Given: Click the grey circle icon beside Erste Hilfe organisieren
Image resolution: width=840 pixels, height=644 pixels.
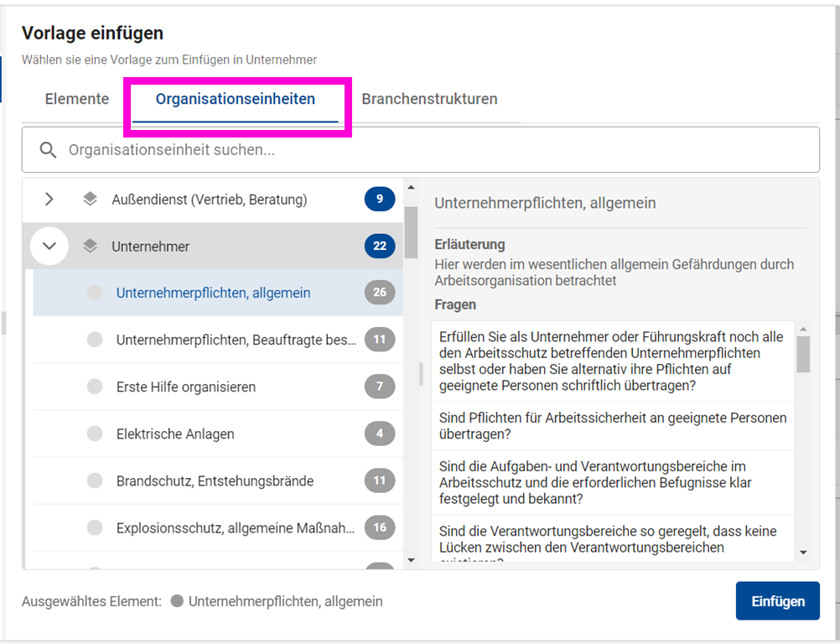Looking at the screenshot, I should pos(95,387).
